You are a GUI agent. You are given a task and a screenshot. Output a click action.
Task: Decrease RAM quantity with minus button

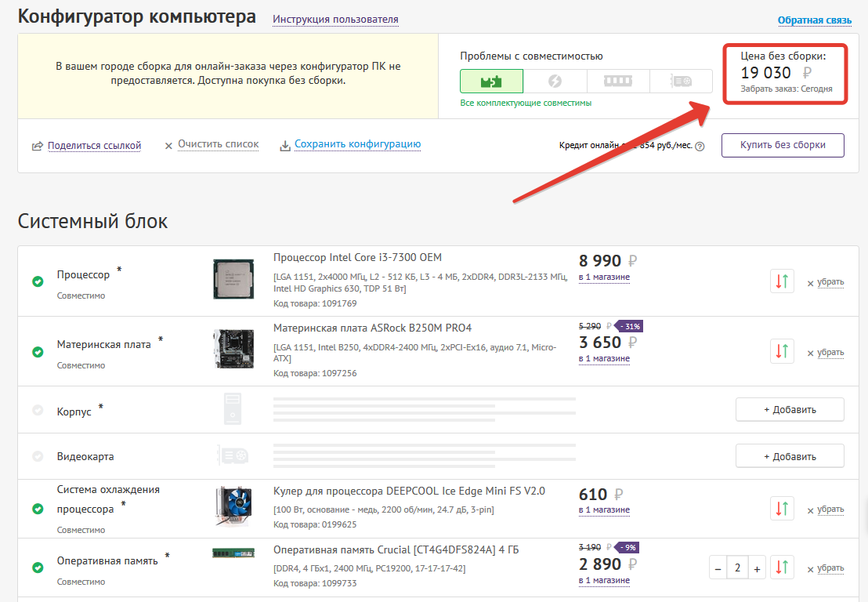[x=718, y=568]
